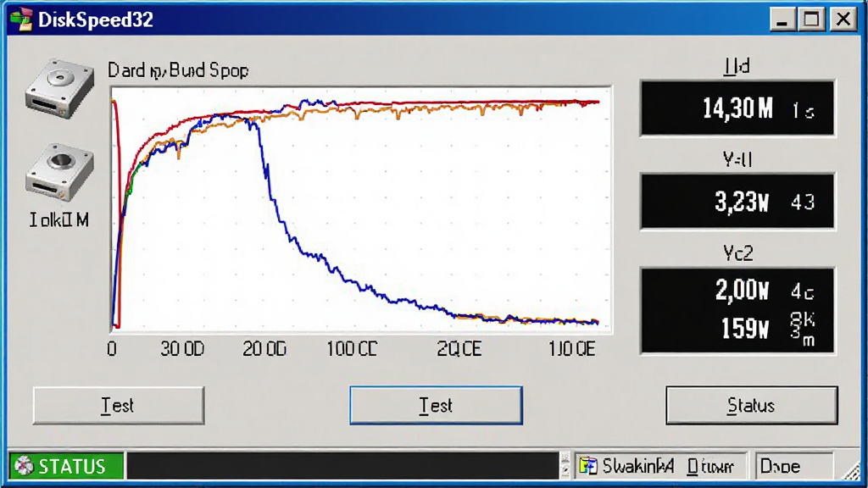This screenshot has height=488, width=868.
Task: Click the small stepper beside the progress bar
Action: point(565,465)
